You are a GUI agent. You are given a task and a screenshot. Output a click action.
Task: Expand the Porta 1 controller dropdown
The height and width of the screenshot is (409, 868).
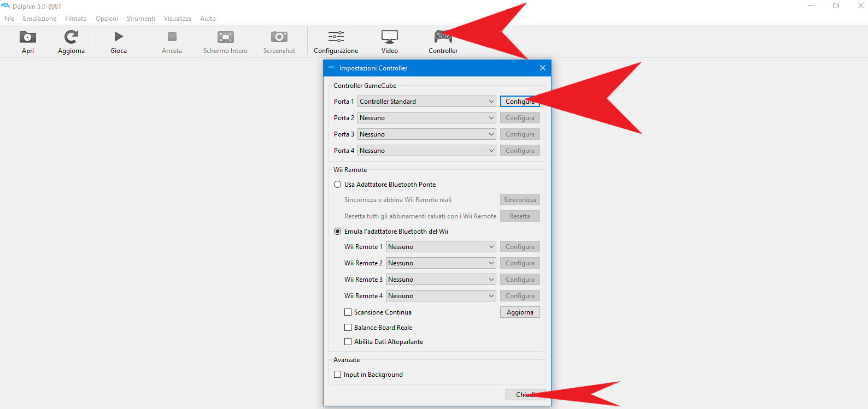(x=427, y=102)
